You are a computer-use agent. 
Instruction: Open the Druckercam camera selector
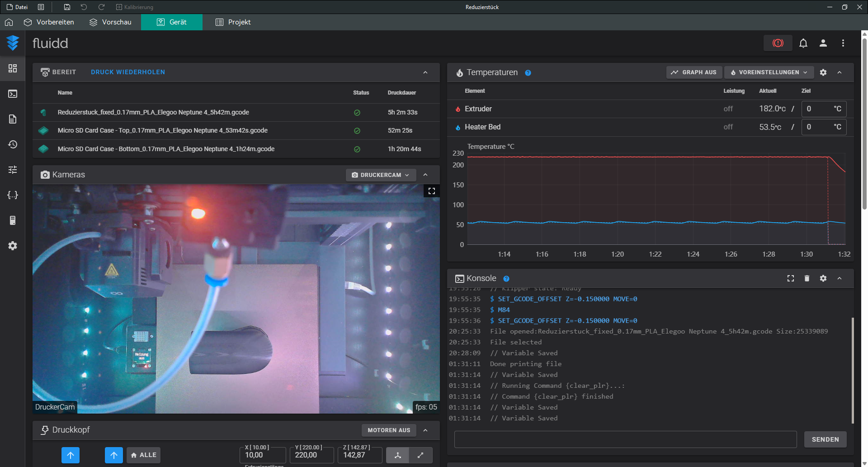(381, 175)
